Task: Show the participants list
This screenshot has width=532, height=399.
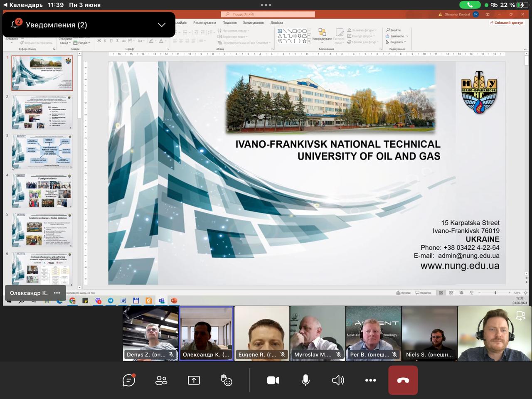Action: pos(161,380)
